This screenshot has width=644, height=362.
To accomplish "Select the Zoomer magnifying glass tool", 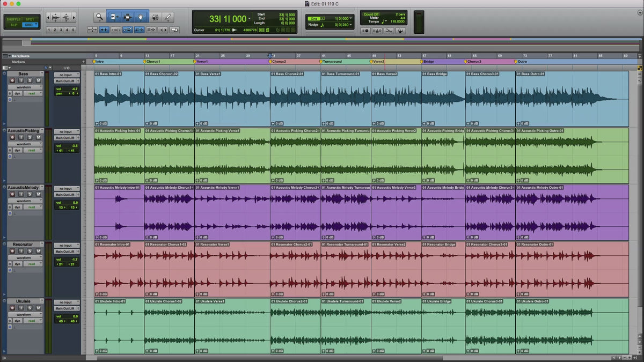I will point(99,17).
